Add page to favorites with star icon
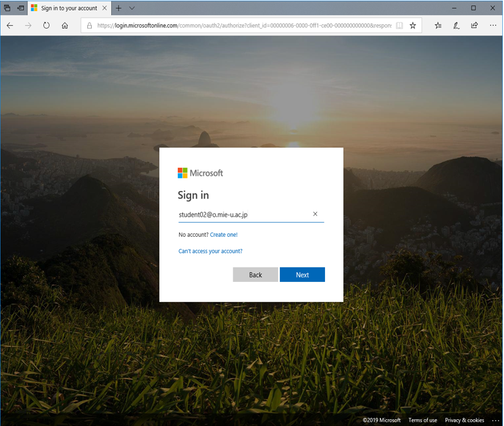This screenshot has width=504, height=426. [x=413, y=26]
